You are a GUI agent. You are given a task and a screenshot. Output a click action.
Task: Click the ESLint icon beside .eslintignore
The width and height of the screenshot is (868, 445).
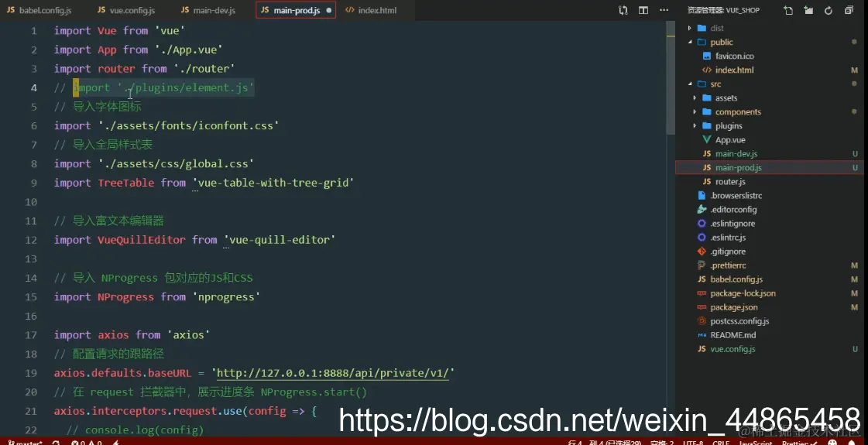click(x=702, y=223)
